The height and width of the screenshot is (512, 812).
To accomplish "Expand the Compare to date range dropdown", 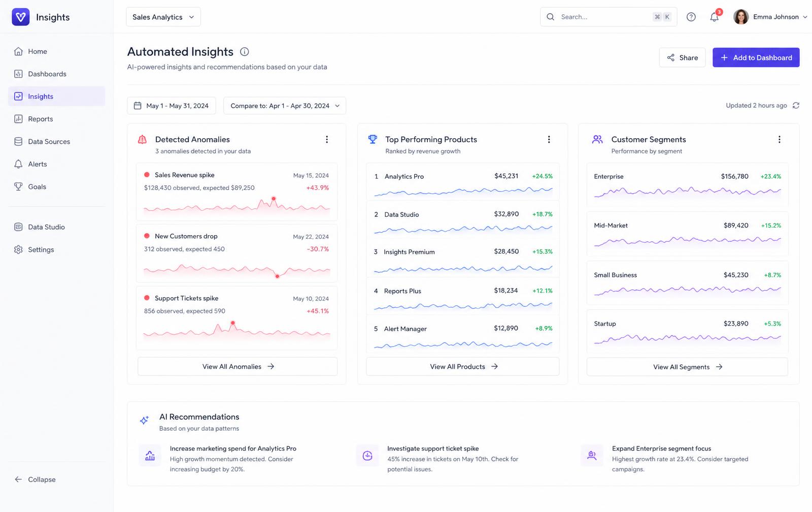I will [x=285, y=106].
